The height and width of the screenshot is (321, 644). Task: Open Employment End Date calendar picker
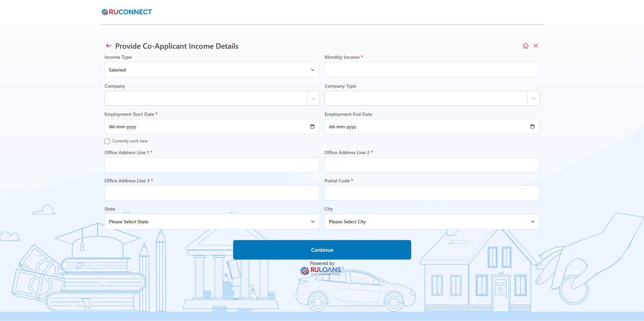[532, 127]
